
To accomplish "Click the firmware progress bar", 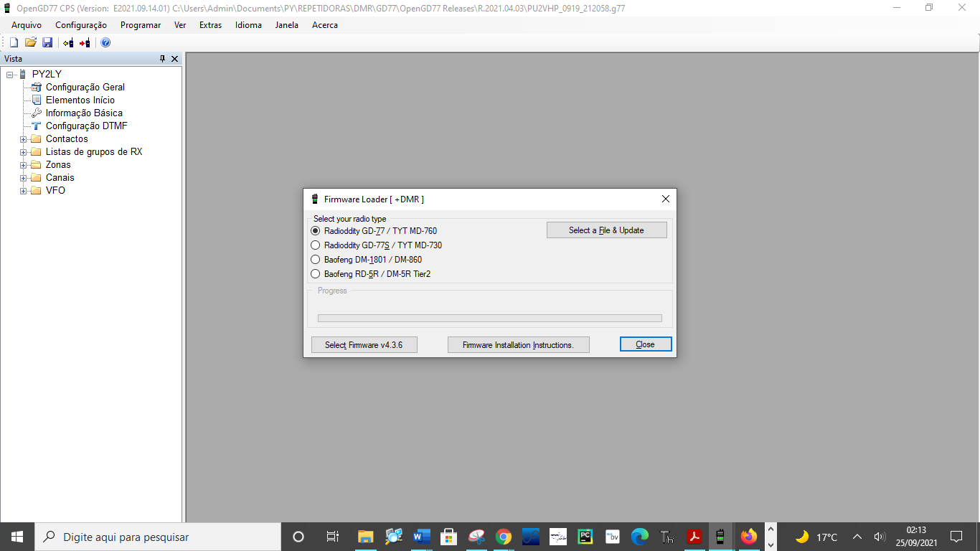I will 490,318.
